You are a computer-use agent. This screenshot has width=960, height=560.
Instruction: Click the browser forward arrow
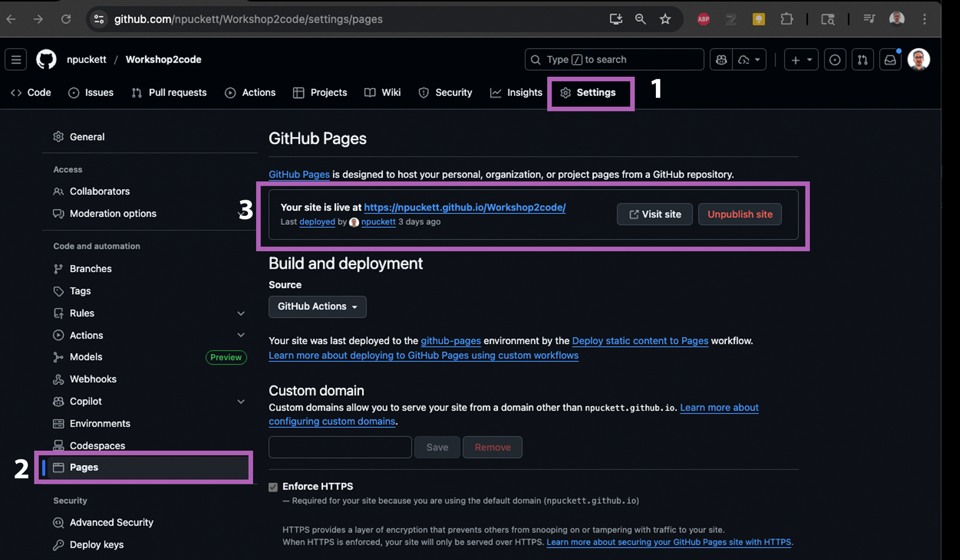[38, 19]
